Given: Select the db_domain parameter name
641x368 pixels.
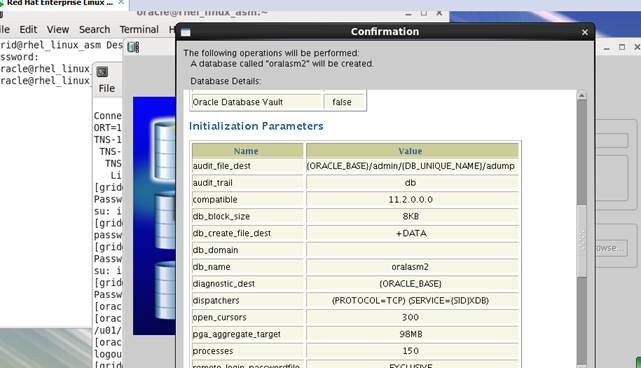Looking at the screenshot, I should pos(215,250).
